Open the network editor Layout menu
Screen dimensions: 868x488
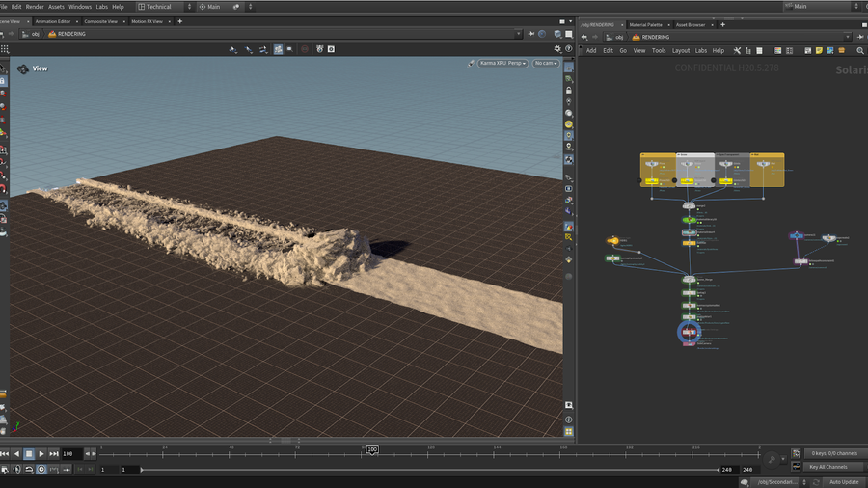click(680, 51)
